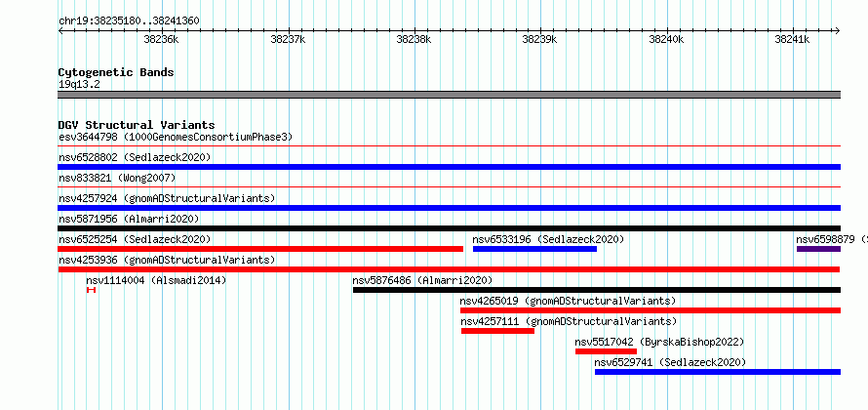Screen dimensions: 868x410
Task: Open nsv4257111 gnomAD variant label
Action: (569, 321)
